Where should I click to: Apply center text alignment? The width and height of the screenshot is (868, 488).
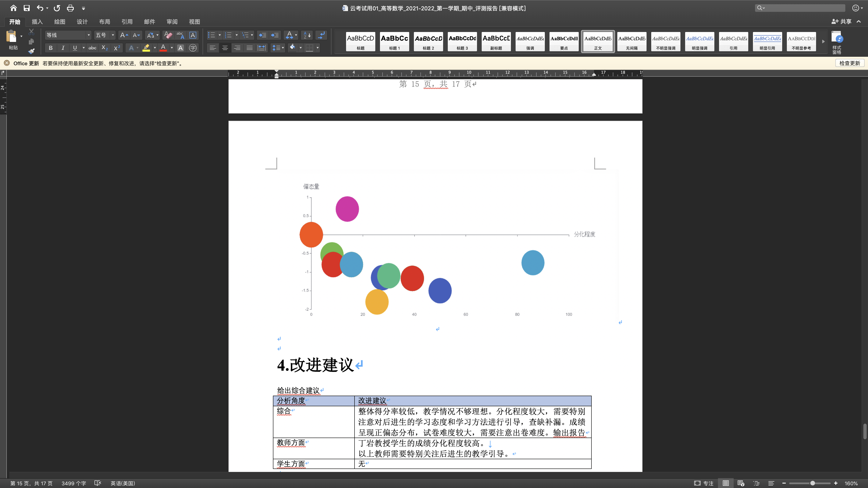click(x=225, y=48)
